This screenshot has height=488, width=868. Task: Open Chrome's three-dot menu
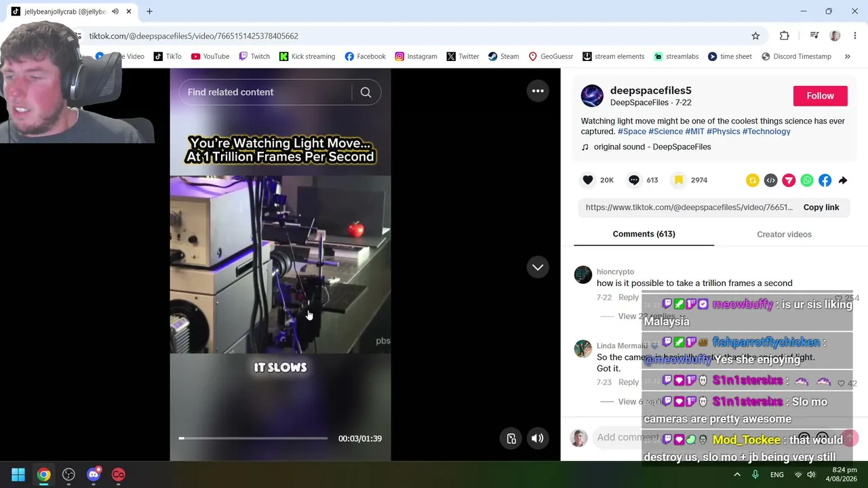855,36
